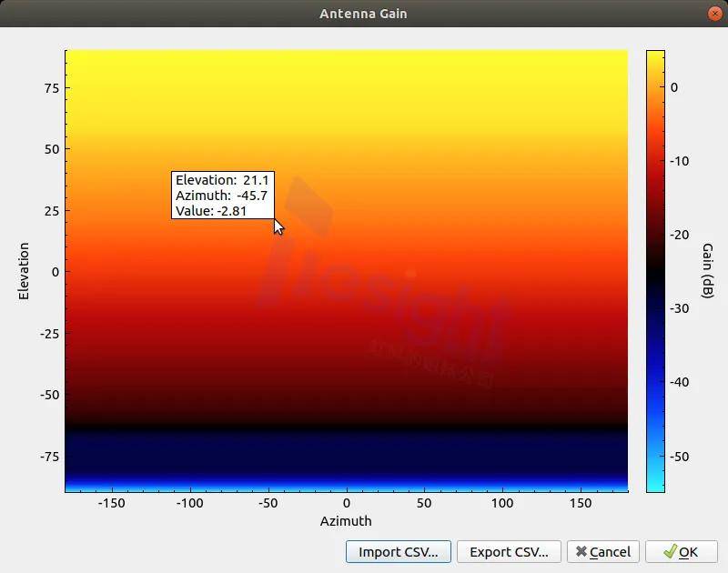The image size is (728, 573).
Task: Click the Antenna Gain title bar text
Action: (363, 14)
